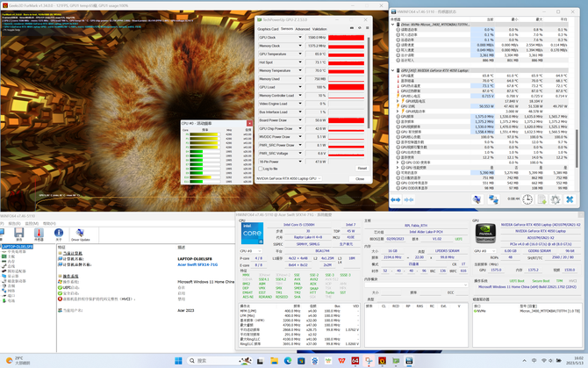
Task: Switch to the Advanced tab in GPU-Z
Action: (x=302, y=29)
